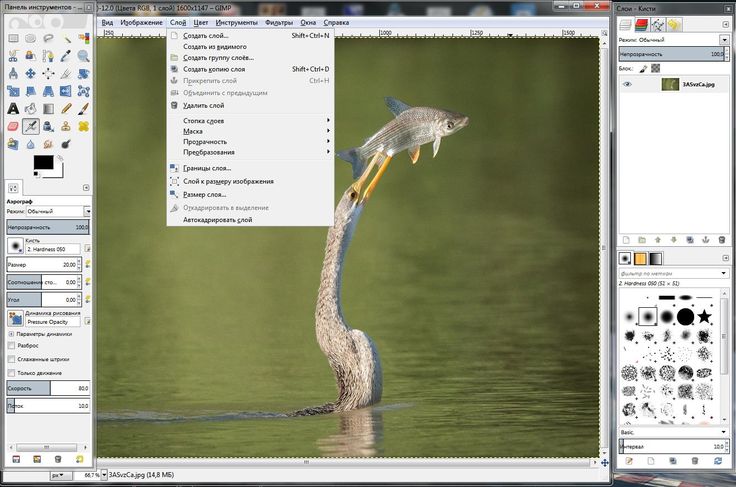Select the Bucket Fill tool

pos(31,109)
